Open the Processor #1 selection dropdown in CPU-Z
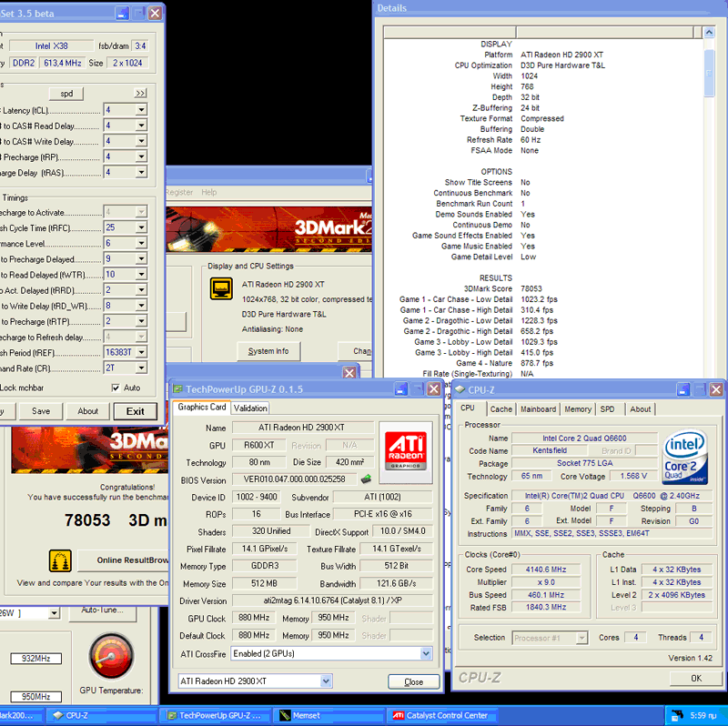The height and width of the screenshot is (726, 728). pos(581,639)
